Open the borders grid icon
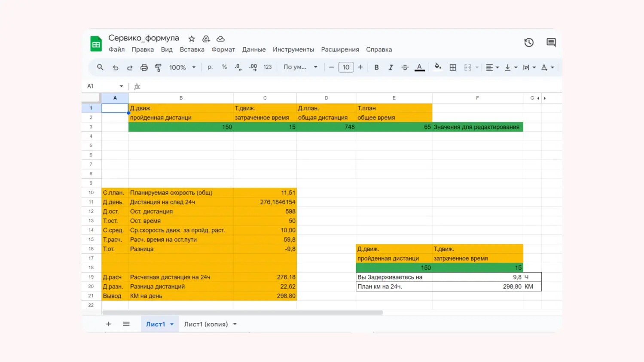 453,67
